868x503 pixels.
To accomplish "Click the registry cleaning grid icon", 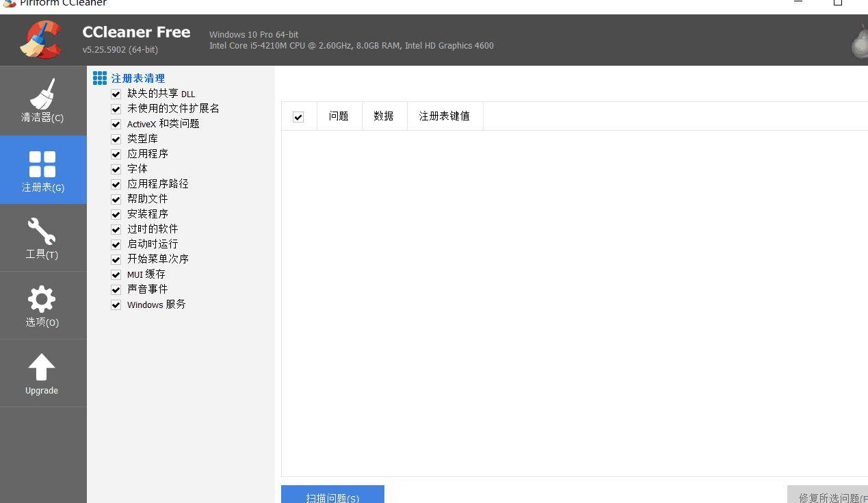I will pyautogui.click(x=100, y=78).
